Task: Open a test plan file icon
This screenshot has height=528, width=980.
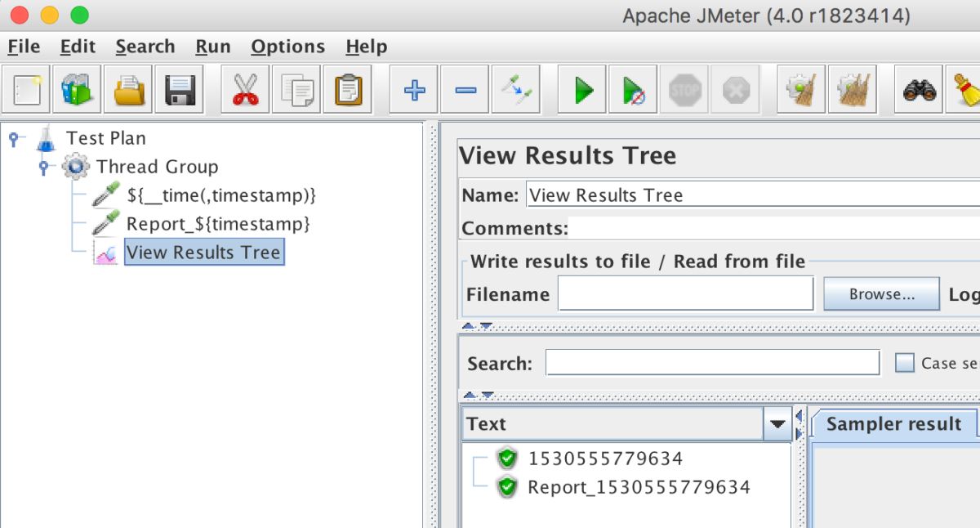Action: pos(128,89)
